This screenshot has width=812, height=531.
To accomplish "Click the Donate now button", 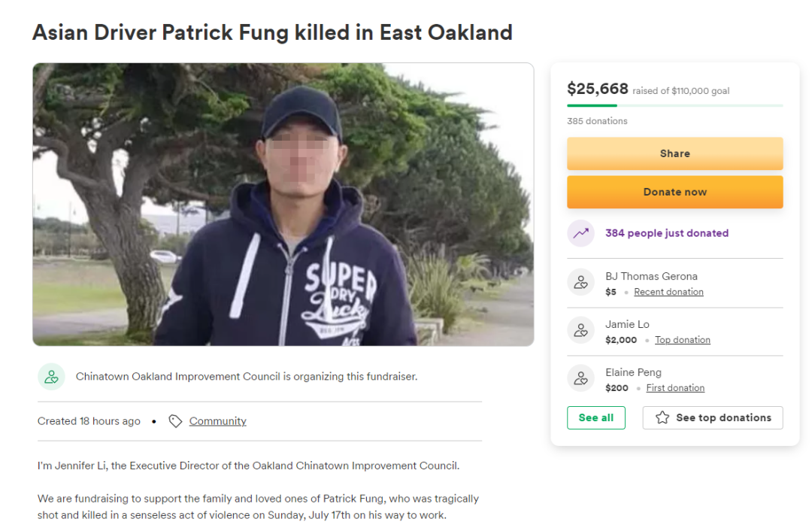I will pyautogui.click(x=674, y=193).
